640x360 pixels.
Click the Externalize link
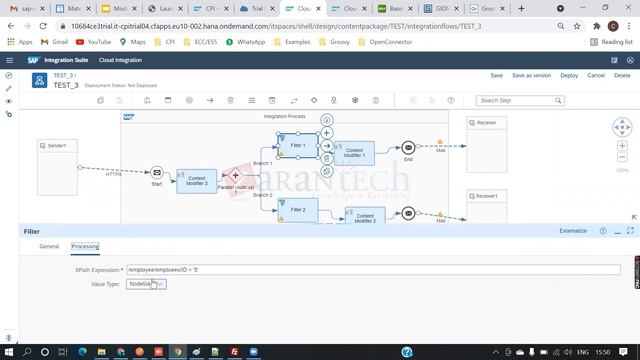pyautogui.click(x=573, y=231)
